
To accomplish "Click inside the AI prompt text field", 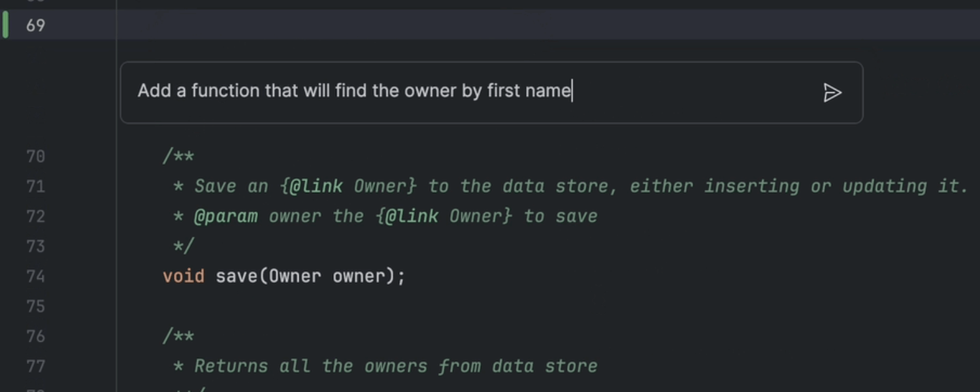I will click(457, 91).
